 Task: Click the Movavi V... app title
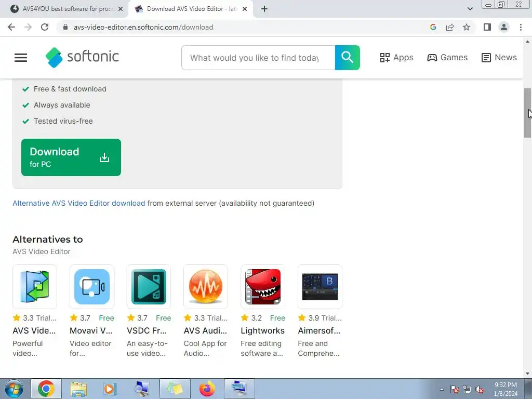(91, 330)
